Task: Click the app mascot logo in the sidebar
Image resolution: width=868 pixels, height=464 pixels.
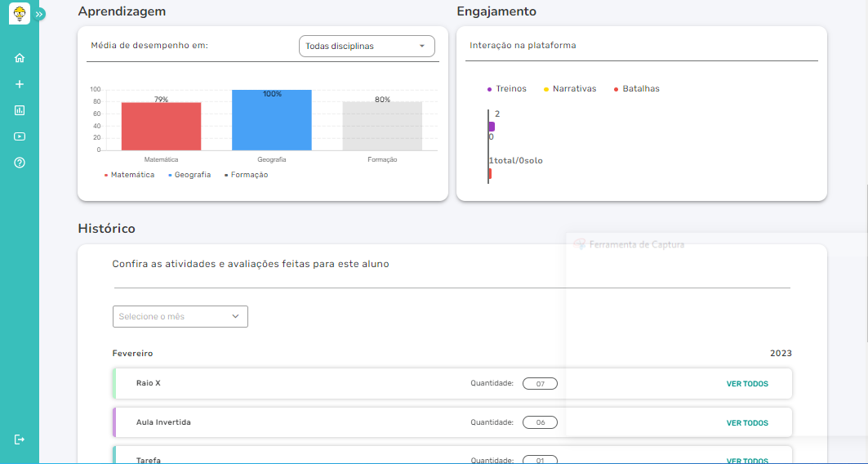Action: [19, 14]
